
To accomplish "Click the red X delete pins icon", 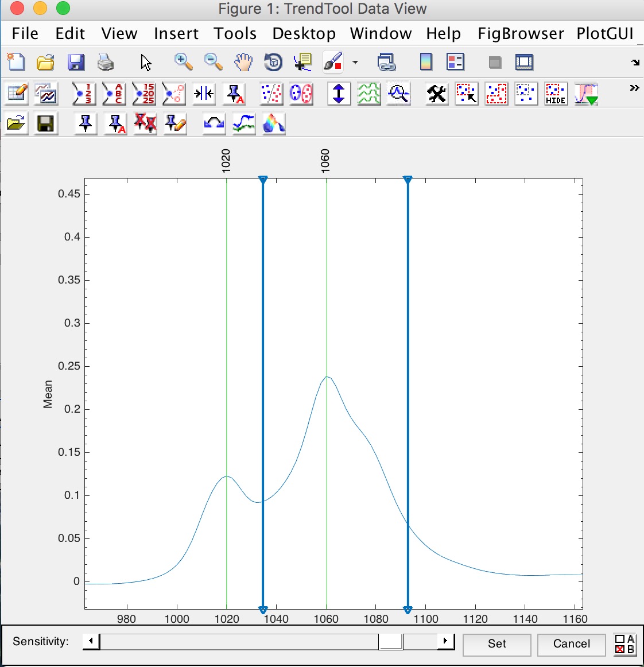I will coord(145,123).
